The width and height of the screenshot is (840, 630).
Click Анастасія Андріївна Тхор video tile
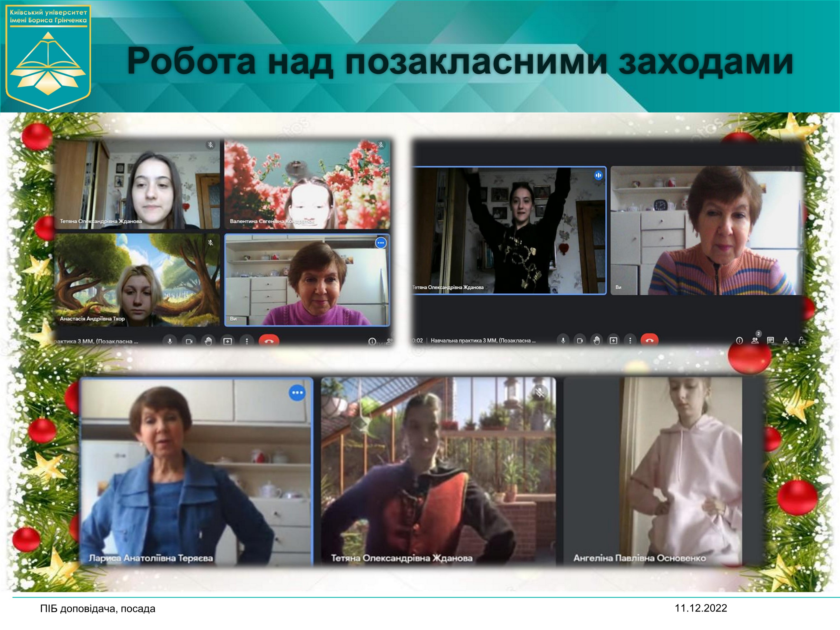[x=137, y=280]
